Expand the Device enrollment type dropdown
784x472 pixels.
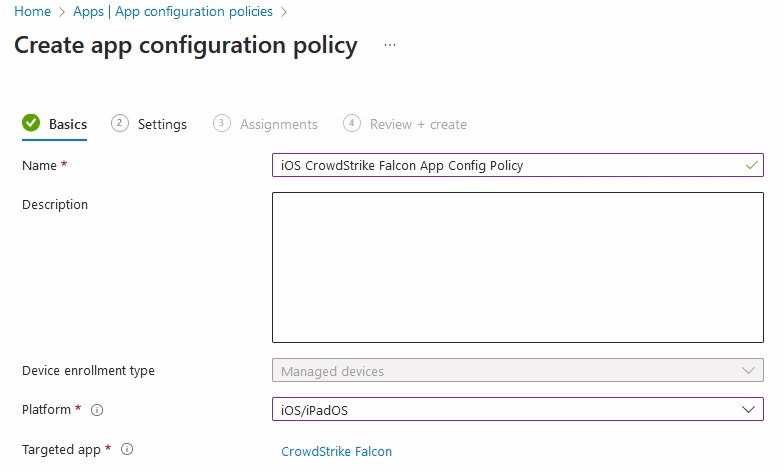point(517,371)
